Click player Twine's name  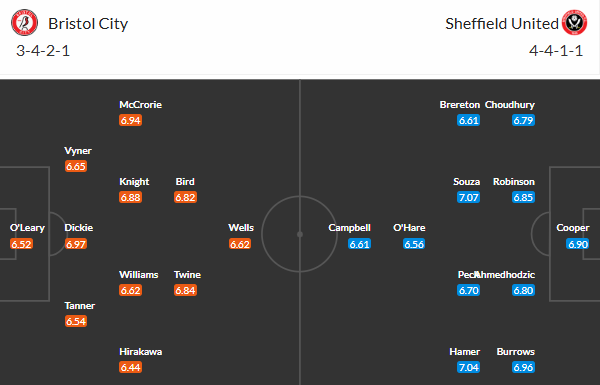[187, 275]
